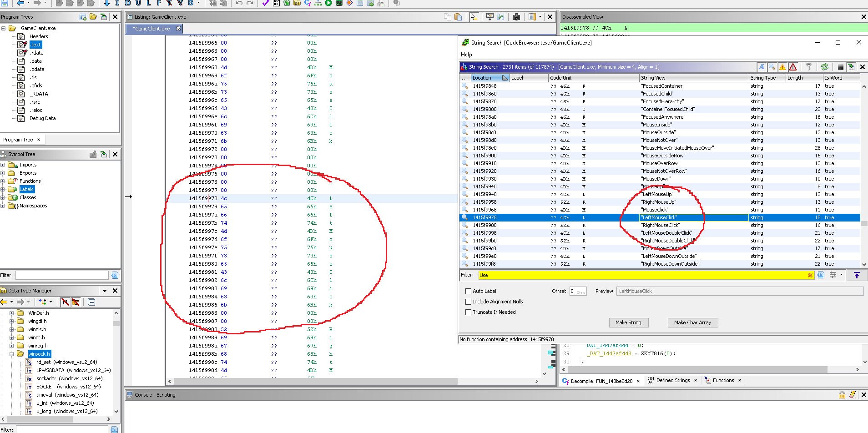The width and height of the screenshot is (868, 433).
Task: Open the DT data type manager toolbar icon
Action: [297, 3]
